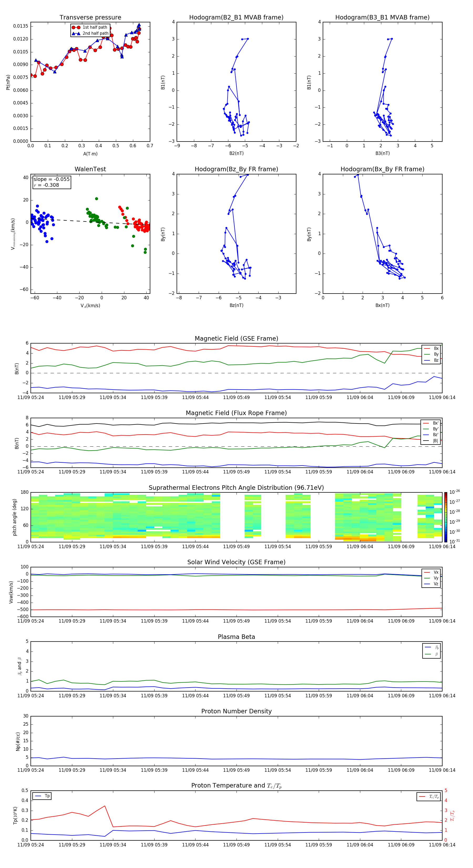Viewport: 473px width, 868px height.
Task: Click 'Np(#/cc)' y-axis label
Action: click(x=18, y=741)
